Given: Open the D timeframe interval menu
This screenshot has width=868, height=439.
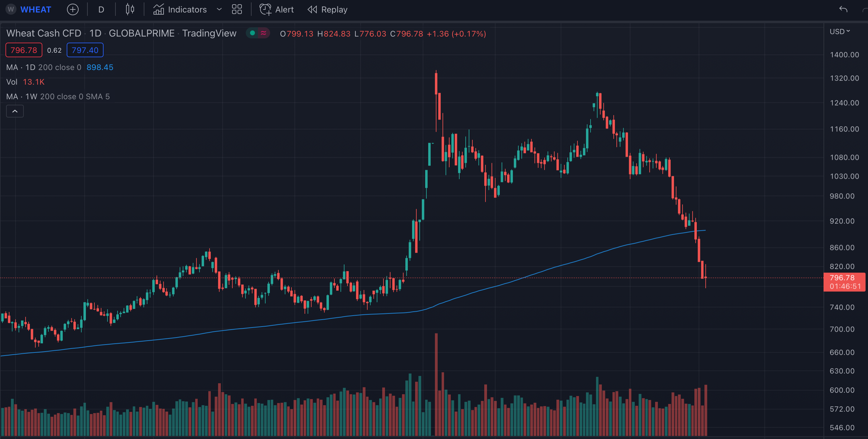Looking at the screenshot, I should pyautogui.click(x=101, y=9).
